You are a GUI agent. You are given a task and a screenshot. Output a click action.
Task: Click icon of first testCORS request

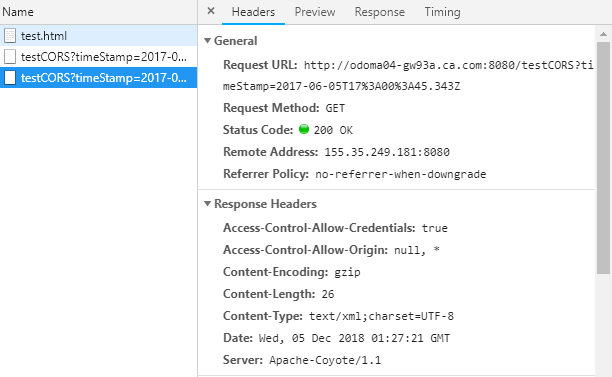point(10,57)
